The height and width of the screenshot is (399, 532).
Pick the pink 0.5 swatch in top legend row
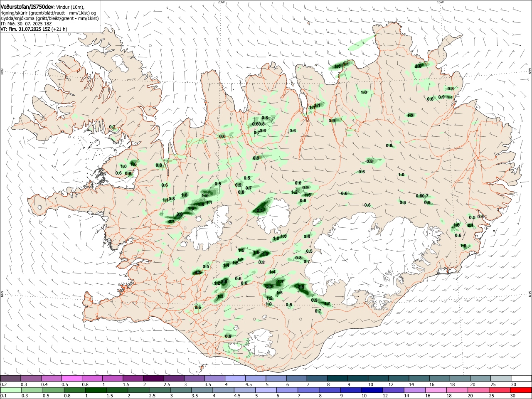click(x=71, y=378)
